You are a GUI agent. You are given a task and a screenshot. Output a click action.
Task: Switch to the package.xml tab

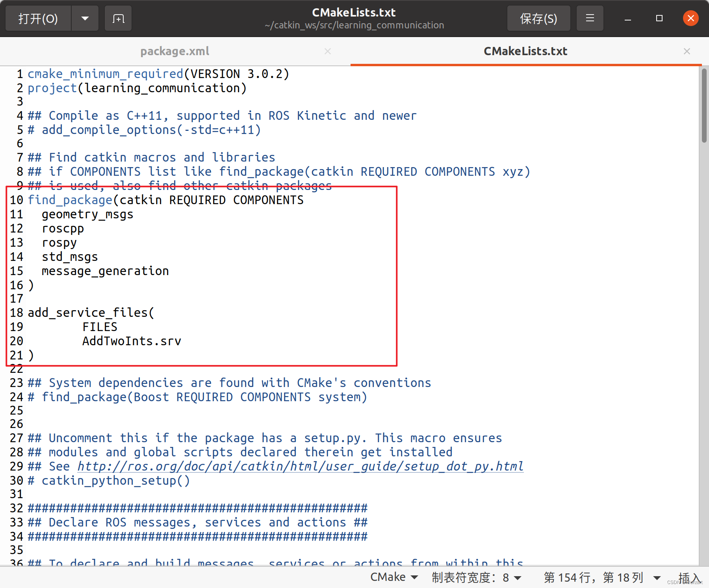175,51
